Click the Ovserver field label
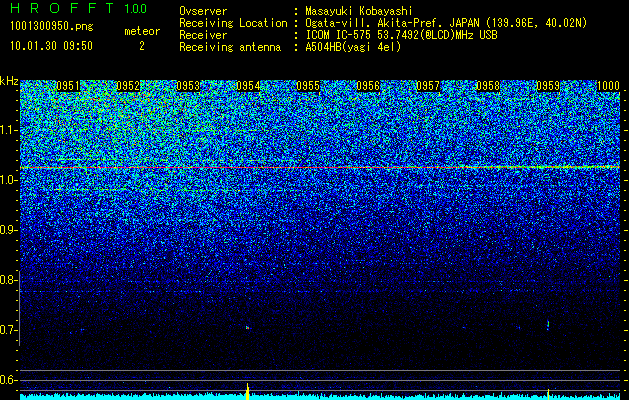Screen dimensions: 629x400 pos(203,11)
